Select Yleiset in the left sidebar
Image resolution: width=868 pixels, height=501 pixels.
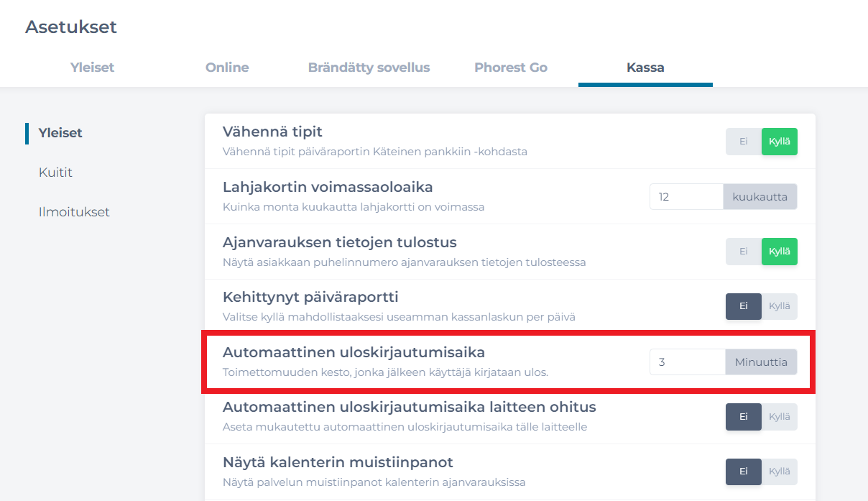tap(60, 133)
